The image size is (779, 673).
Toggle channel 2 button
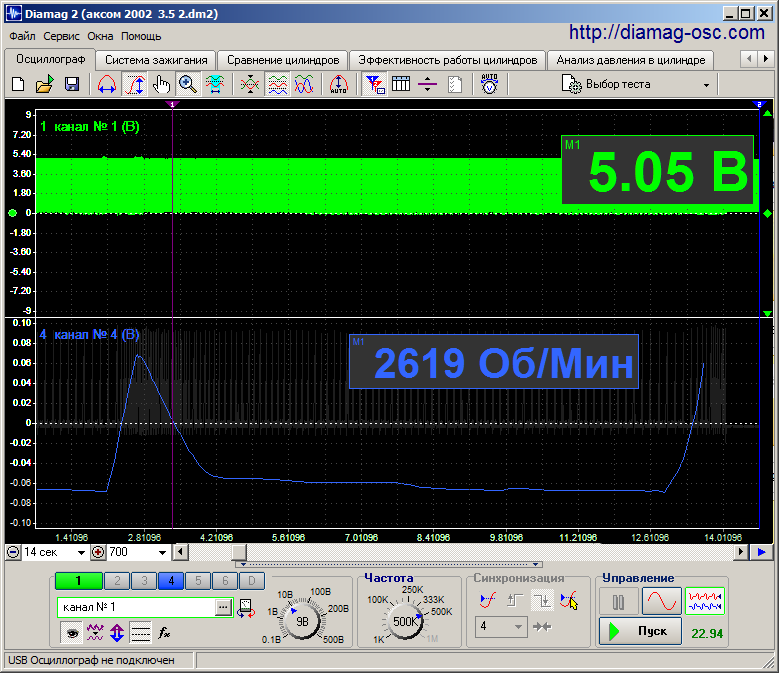(117, 581)
